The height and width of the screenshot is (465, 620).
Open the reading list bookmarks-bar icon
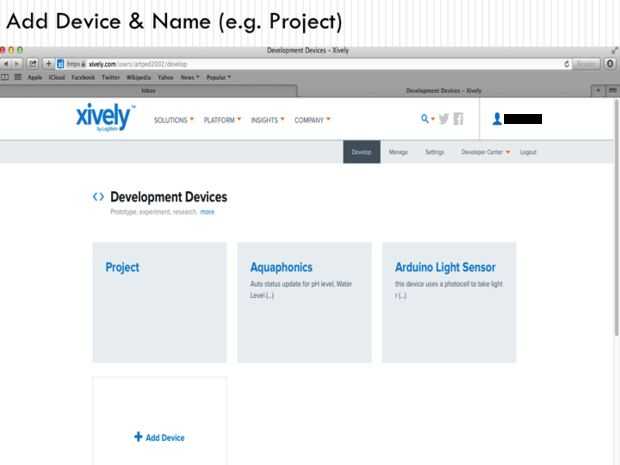[5, 77]
